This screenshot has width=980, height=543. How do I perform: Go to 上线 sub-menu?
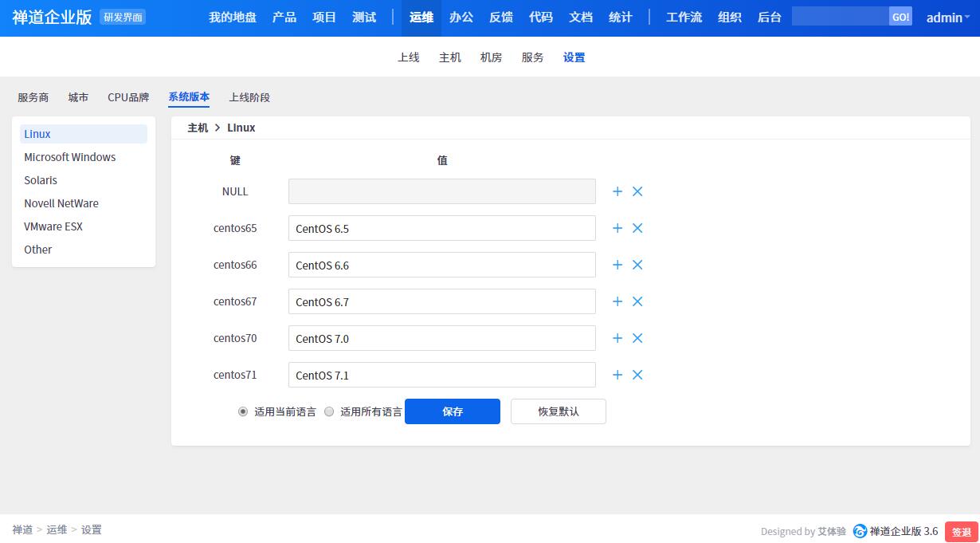[409, 57]
